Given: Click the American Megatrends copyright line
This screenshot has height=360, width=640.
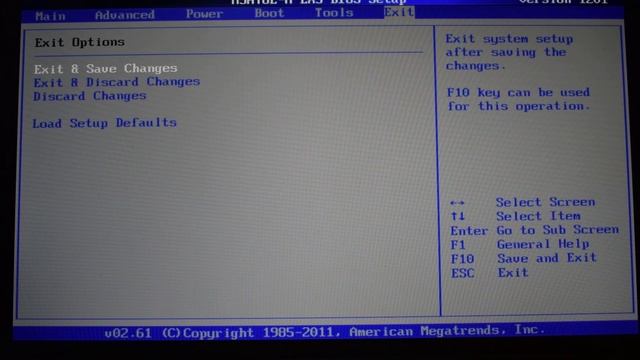Looking at the screenshot, I should coord(324,331).
